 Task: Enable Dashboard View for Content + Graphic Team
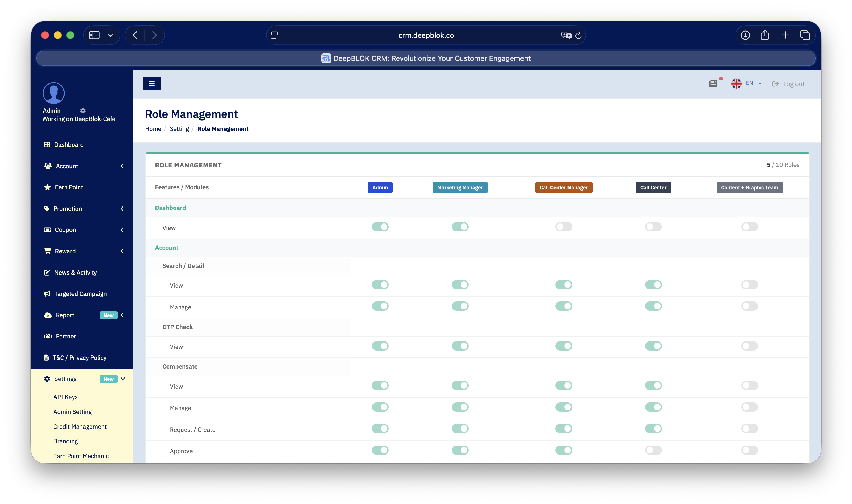point(749,227)
